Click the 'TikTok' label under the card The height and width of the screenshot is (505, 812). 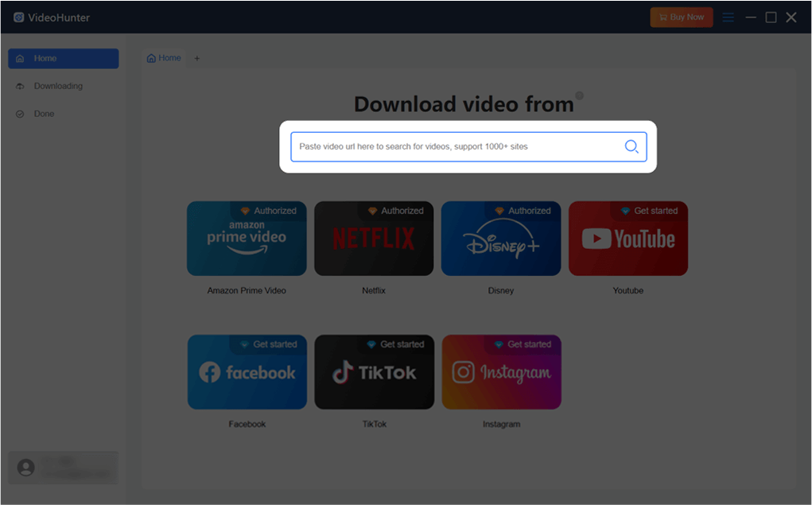tap(375, 424)
